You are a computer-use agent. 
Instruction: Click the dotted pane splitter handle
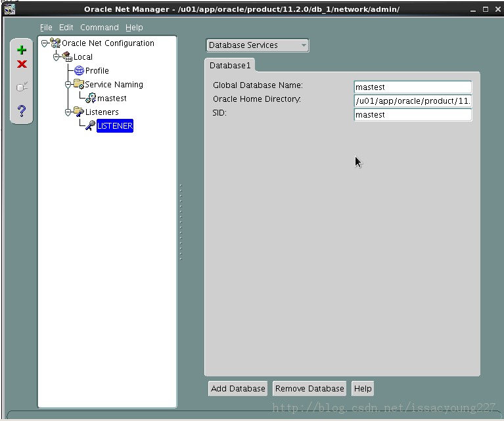point(181,222)
